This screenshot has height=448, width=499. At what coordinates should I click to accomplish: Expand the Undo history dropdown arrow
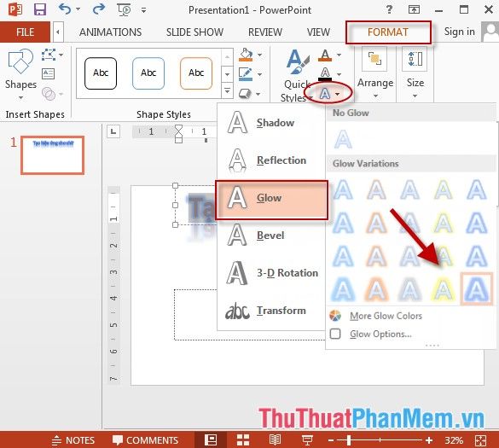(78, 9)
